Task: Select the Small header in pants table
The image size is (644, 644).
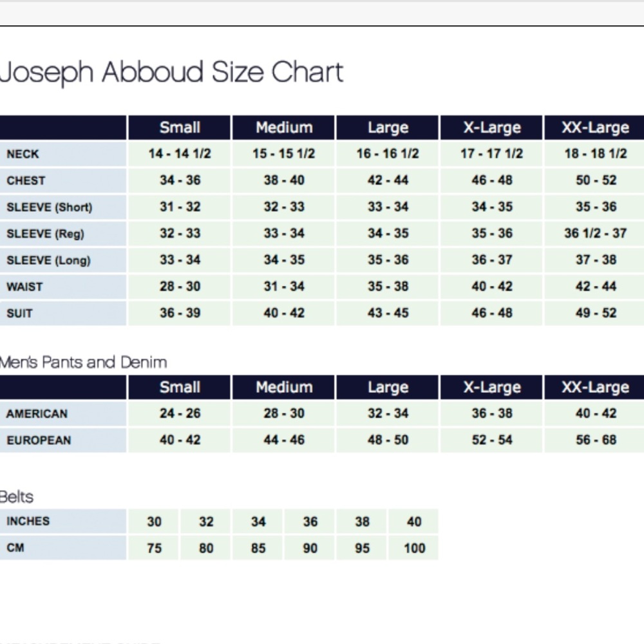Action: click(180, 387)
